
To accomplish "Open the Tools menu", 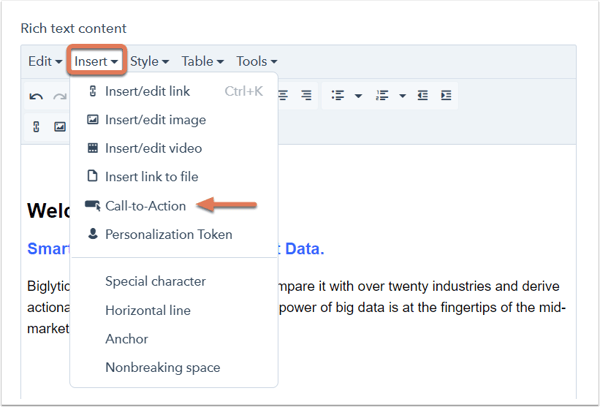I will 256,61.
